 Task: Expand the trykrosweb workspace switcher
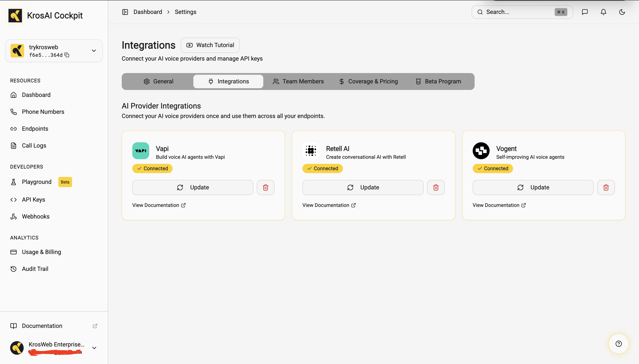tap(94, 50)
